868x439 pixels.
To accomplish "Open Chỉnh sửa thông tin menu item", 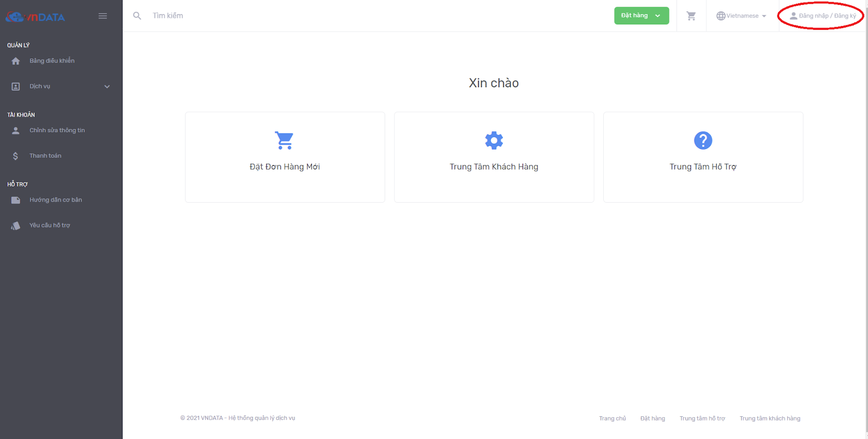I will click(x=57, y=131).
